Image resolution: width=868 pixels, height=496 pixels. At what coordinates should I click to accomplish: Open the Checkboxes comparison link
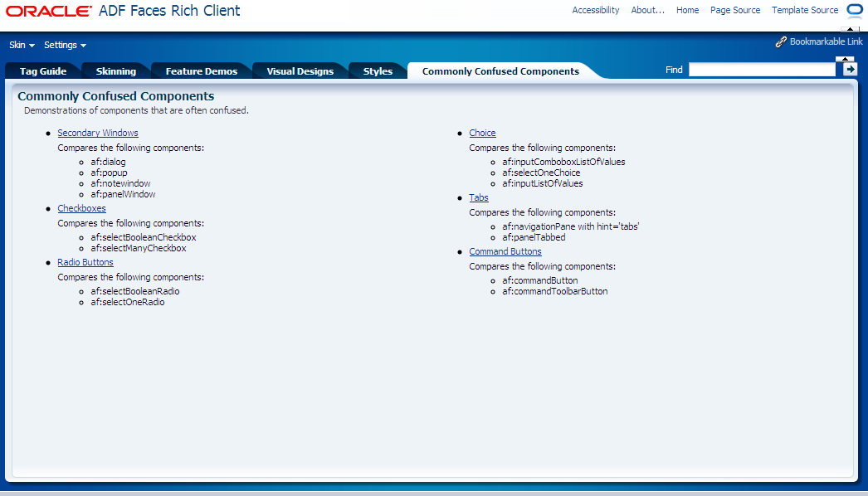coord(81,208)
